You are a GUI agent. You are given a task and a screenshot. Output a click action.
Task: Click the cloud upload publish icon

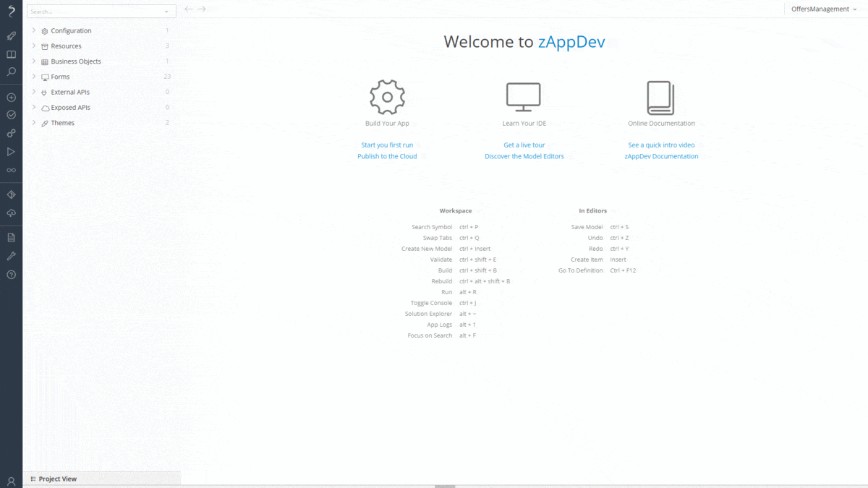(x=11, y=214)
